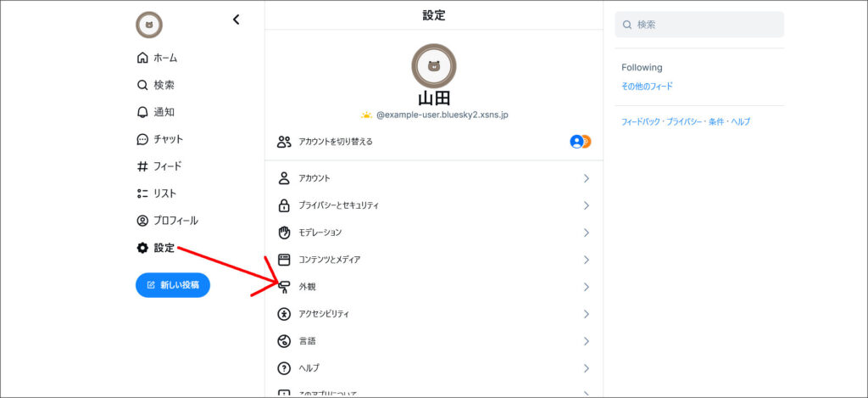The width and height of the screenshot is (868, 398).
Task: Click the モデレーション hand icon
Action: (x=284, y=233)
